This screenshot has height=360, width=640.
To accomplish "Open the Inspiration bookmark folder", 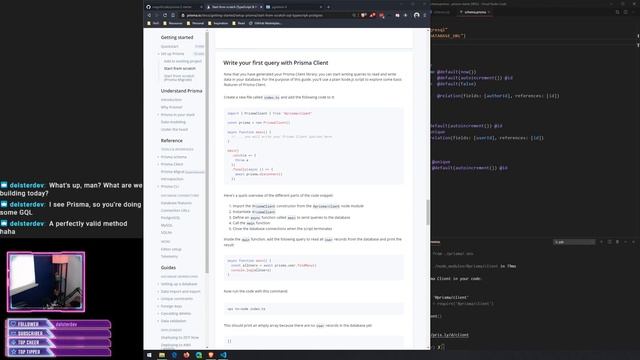I will coord(218,23).
